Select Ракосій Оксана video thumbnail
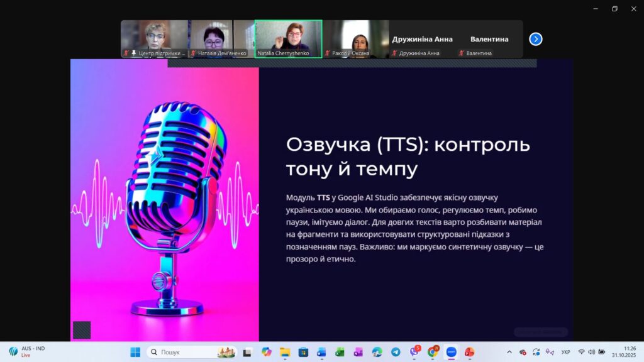The width and height of the screenshot is (644, 362). coord(356,39)
